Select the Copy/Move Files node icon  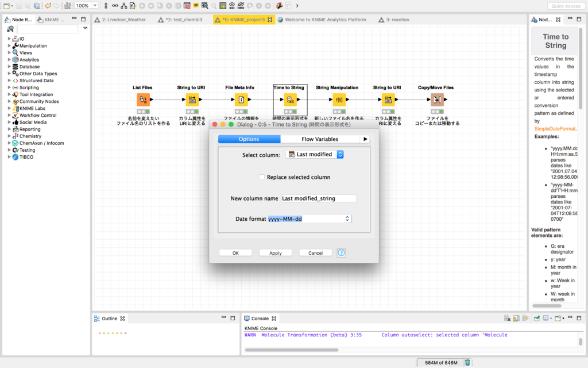[437, 99]
